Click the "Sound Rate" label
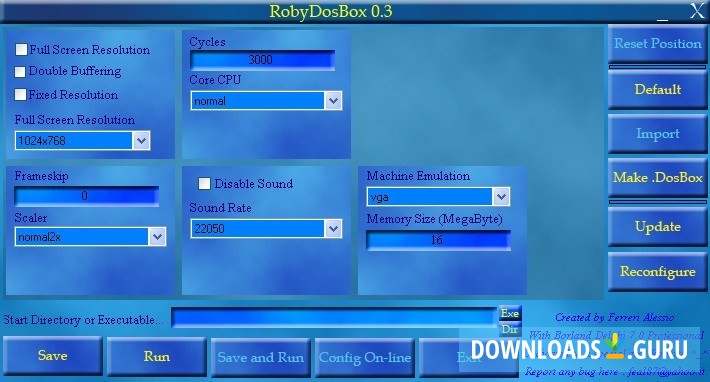Image resolution: width=710 pixels, height=382 pixels. [x=221, y=208]
